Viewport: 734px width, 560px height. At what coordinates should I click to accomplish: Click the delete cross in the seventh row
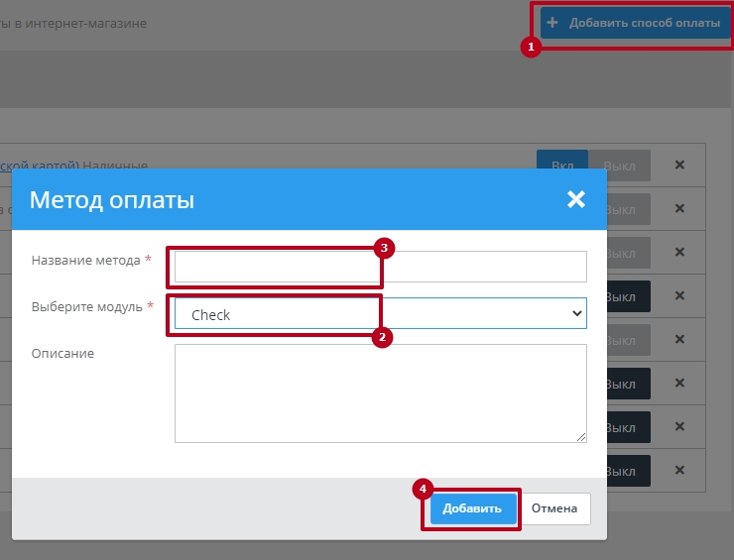(679, 427)
